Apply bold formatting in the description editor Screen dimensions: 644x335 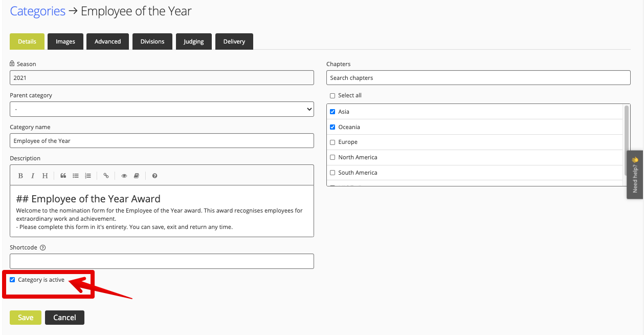click(x=20, y=176)
